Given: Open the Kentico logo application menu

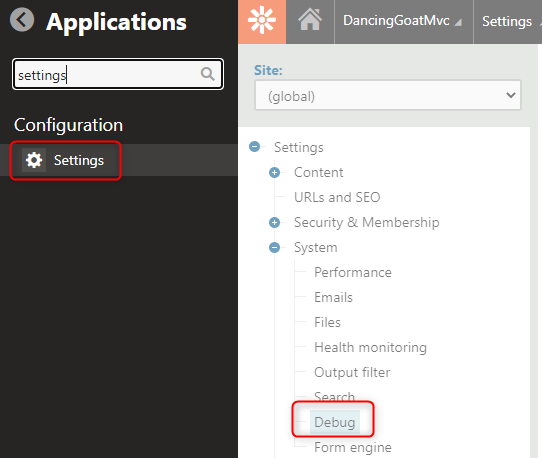Looking at the screenshot, I should pos(262,21).
